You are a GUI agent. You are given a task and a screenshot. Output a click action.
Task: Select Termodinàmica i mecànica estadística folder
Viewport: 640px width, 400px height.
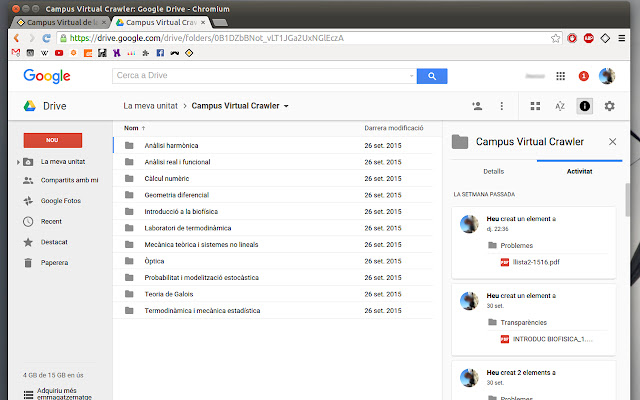coord(272,311)
